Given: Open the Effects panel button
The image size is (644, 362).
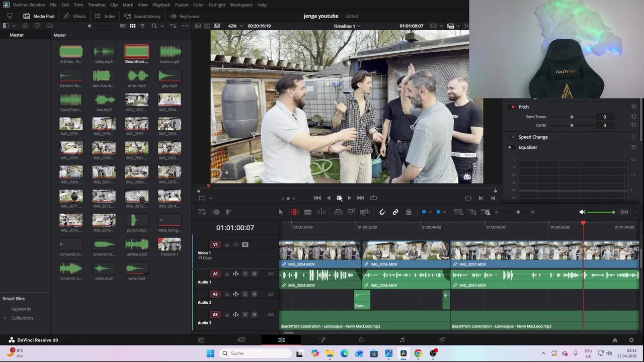Looking at the screenshot, I should [74, 16].
